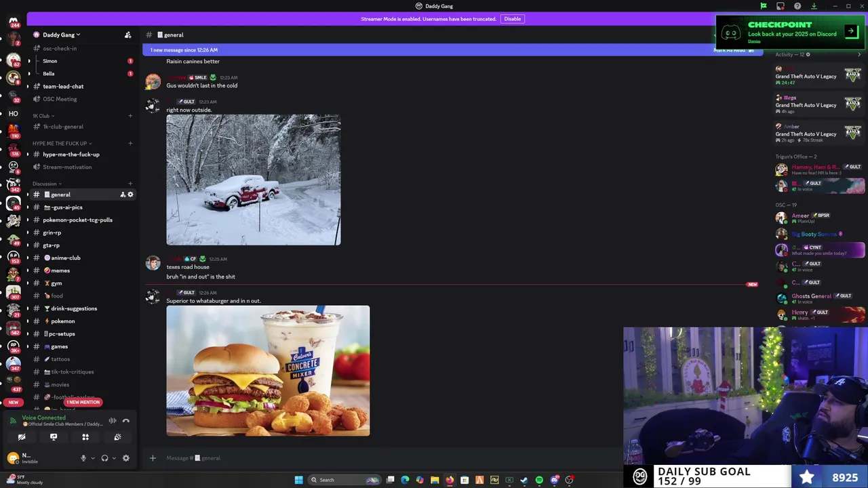This screenshot has height=488, width=868.
Task: Add channel to 1K Club category
Action: click(130, 116)
